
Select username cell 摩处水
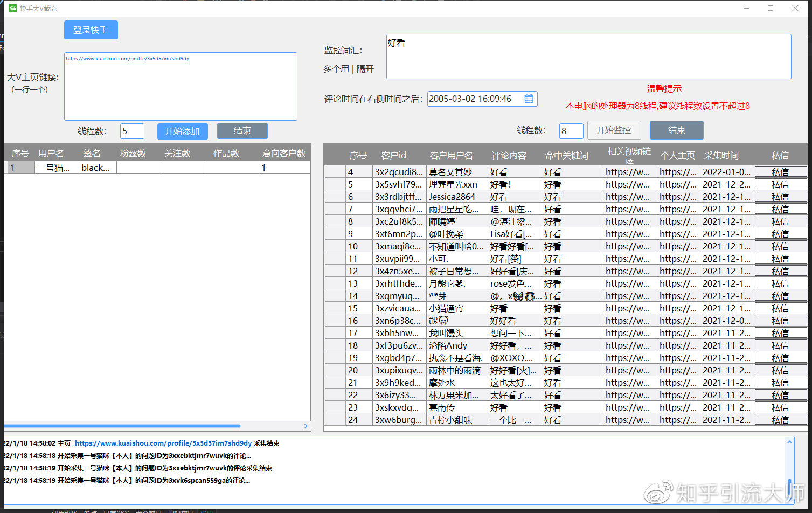457,383
